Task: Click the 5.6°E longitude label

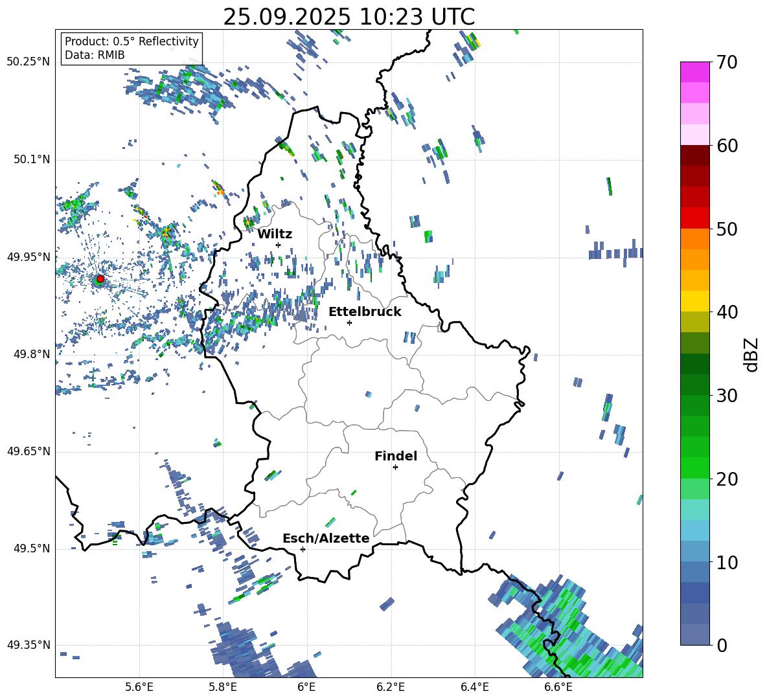Action: [x=139, y=687]
